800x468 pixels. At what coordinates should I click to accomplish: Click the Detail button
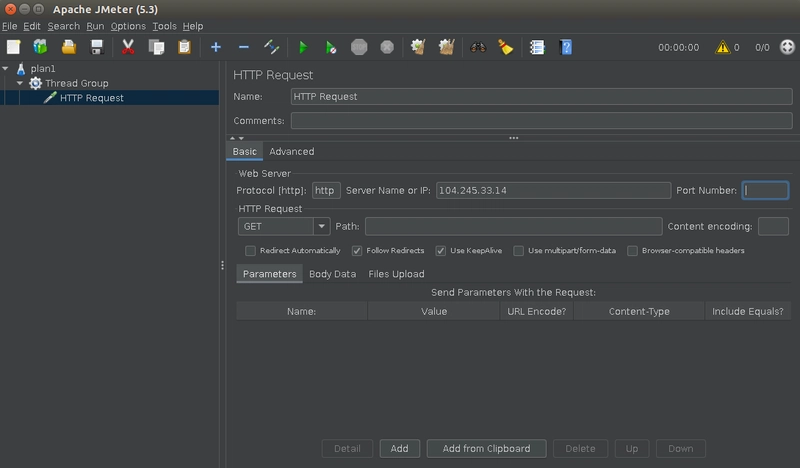point(347,449)
